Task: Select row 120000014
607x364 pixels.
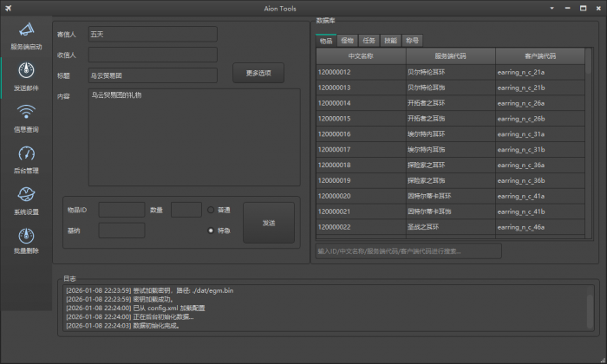Action: pyautogui.click(x=450, y=103)
